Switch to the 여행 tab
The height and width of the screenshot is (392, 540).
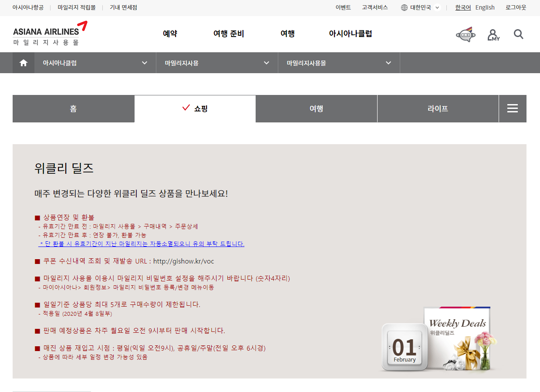(x=316, y=108)
